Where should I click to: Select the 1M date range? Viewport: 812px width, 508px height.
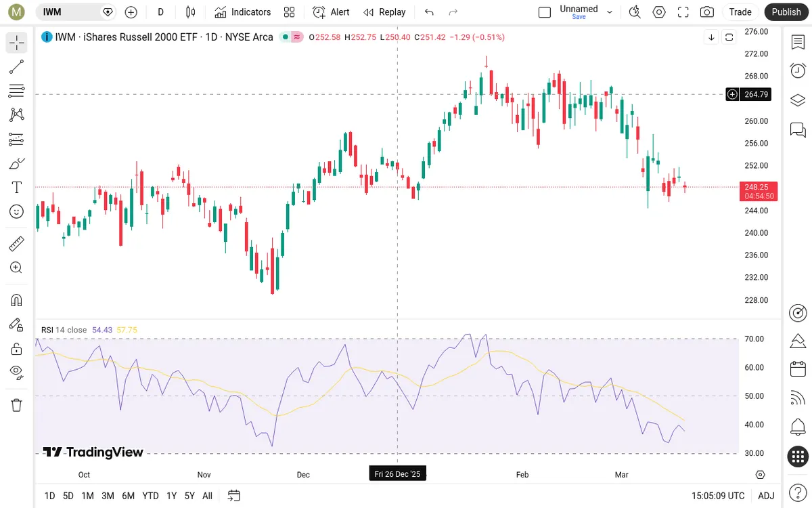tap(88, 496)
